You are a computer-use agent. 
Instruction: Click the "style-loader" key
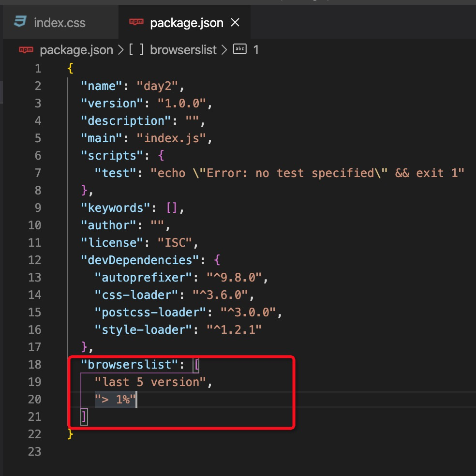143,330
